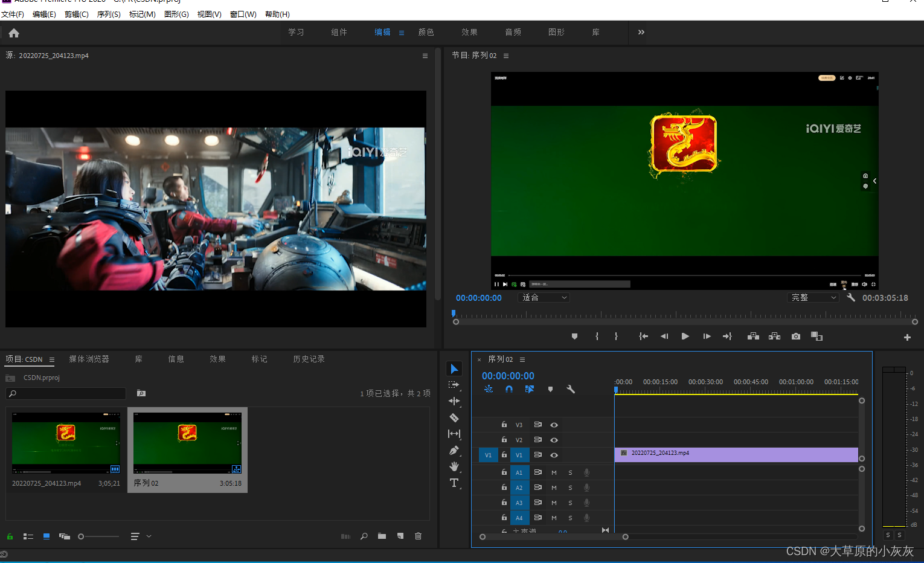The width and height of the screenshot is (924, 563).
Task: Switch to 音频 workspace
Action: tap(513, 32)
